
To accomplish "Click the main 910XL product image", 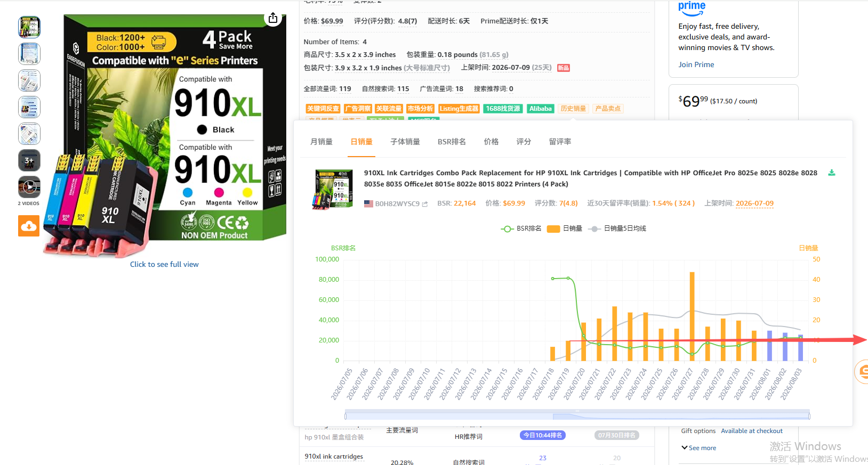I will pos(165,135).
